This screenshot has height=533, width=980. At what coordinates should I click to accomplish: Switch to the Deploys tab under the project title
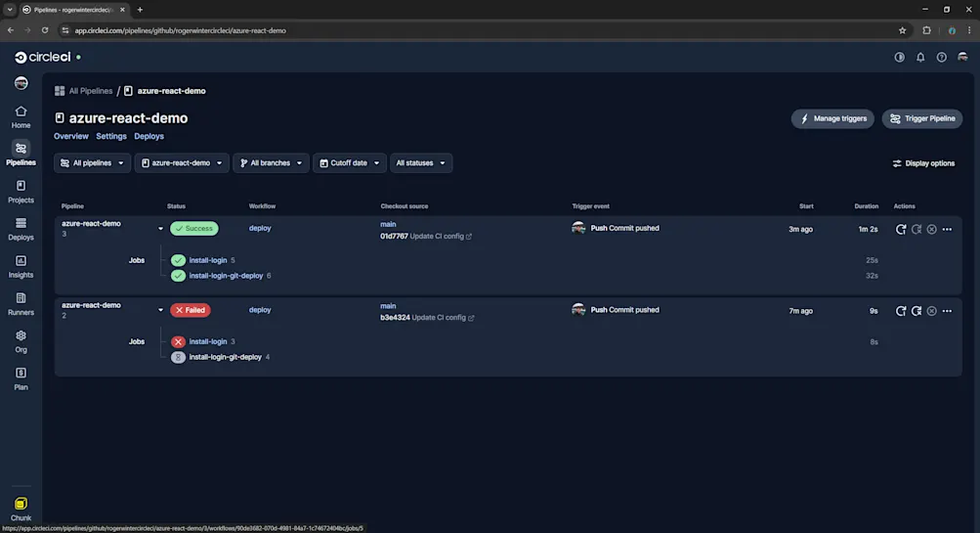[x=149, y=136]
